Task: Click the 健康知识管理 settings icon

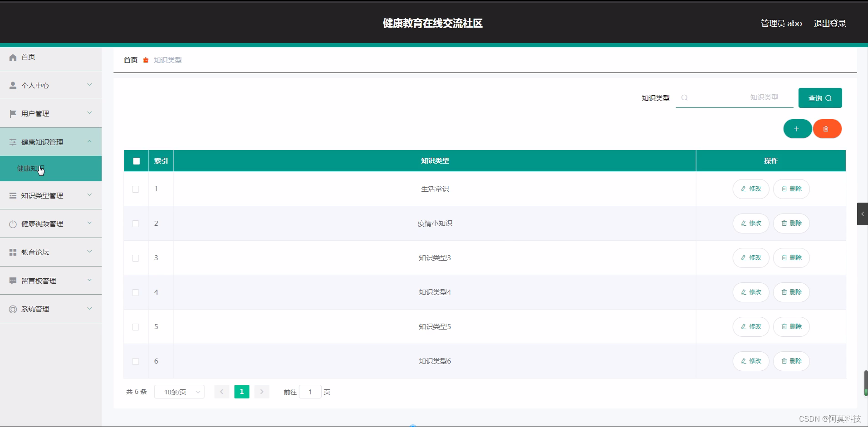Action: pyautogui.click(x=12, y=142)
